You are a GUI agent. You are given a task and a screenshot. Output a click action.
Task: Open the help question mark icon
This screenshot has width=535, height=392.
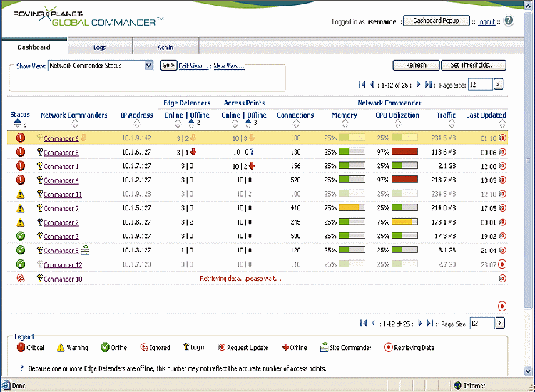509,21
